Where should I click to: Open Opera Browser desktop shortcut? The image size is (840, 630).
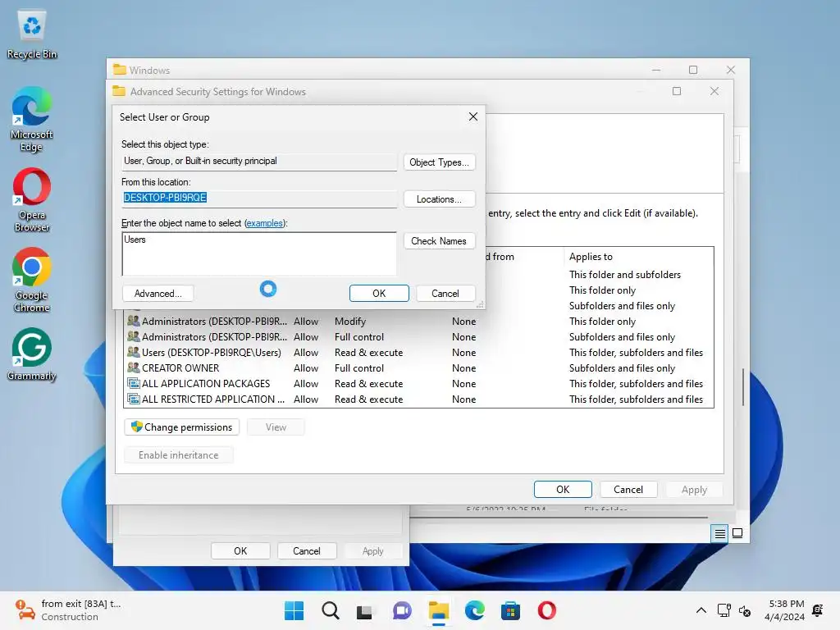(32, 200)
